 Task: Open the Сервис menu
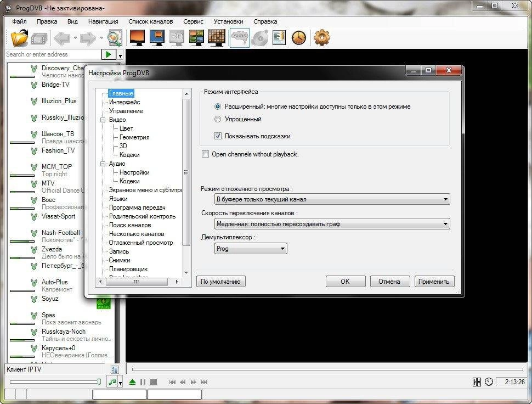point(193,21)
